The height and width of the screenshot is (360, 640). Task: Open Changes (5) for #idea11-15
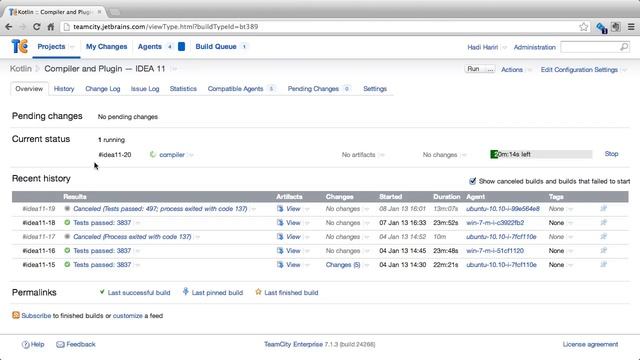343,265
